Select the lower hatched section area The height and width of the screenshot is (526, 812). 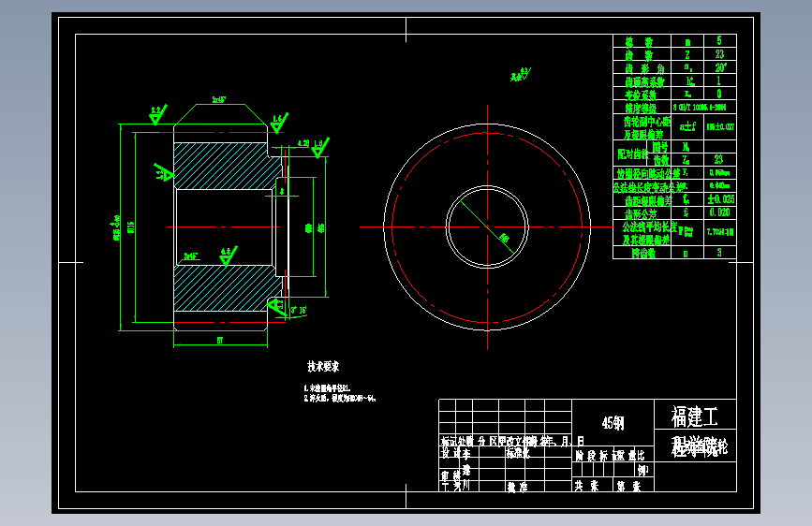(226, 288)
